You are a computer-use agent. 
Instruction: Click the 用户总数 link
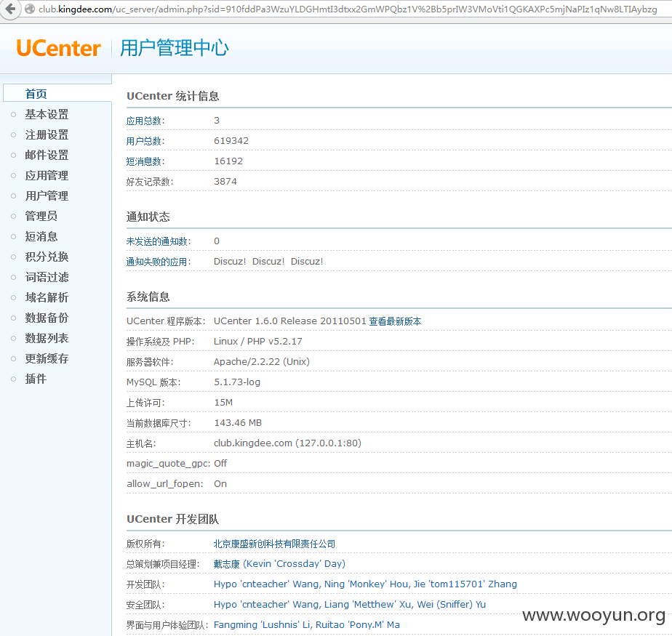tap(143, 141)
